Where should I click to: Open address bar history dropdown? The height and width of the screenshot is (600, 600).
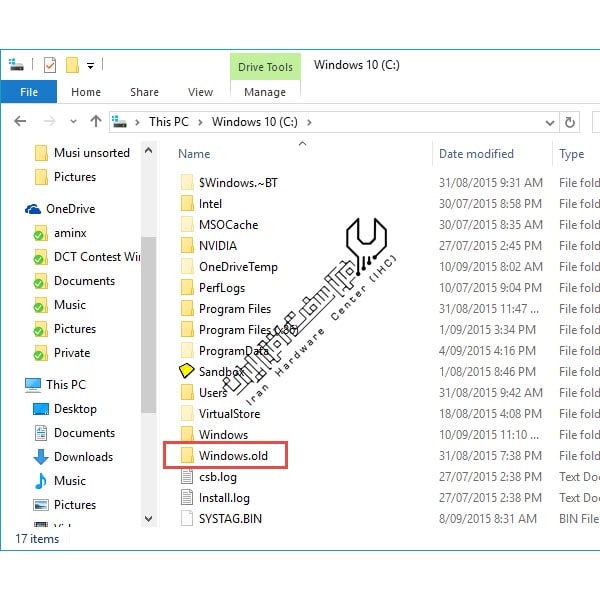(x=550, y=123)
